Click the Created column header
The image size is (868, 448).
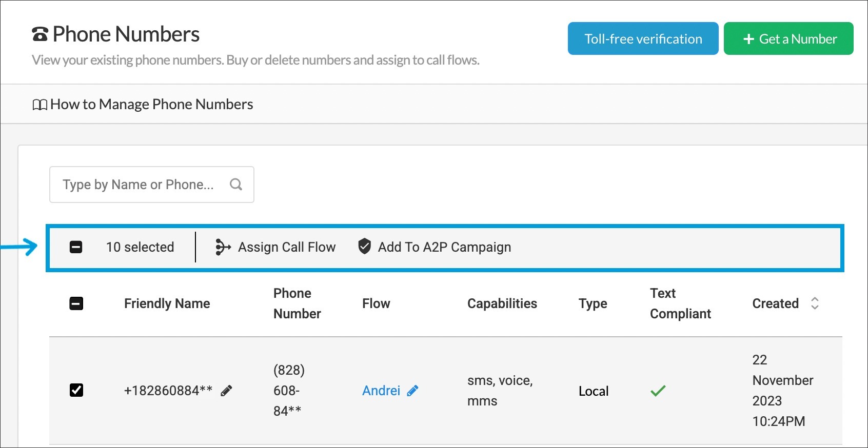tap(775, 303)
